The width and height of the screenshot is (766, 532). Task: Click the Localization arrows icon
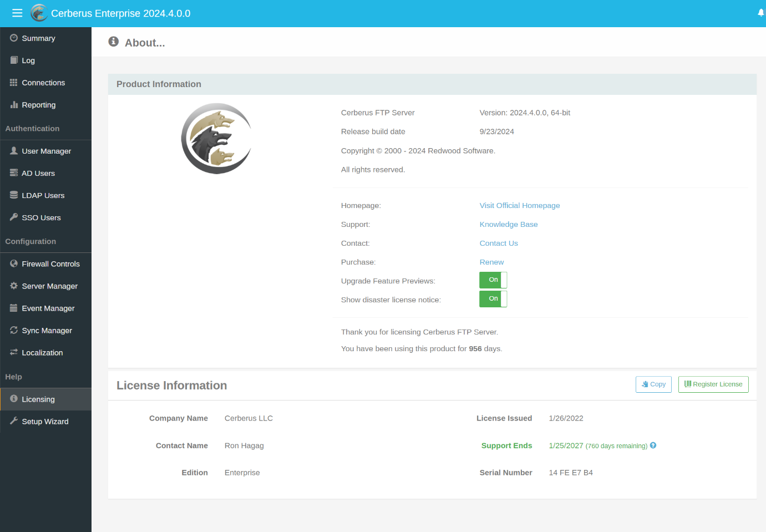coord(14,352)
